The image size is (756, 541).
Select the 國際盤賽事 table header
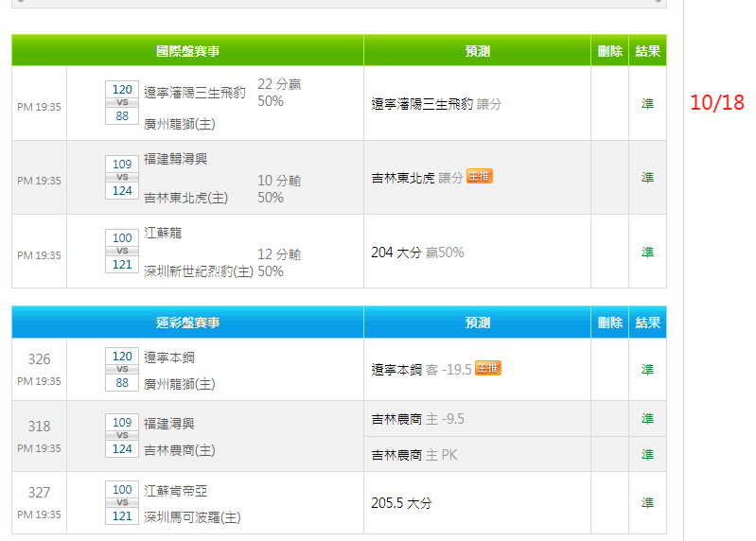pos(187,51)
